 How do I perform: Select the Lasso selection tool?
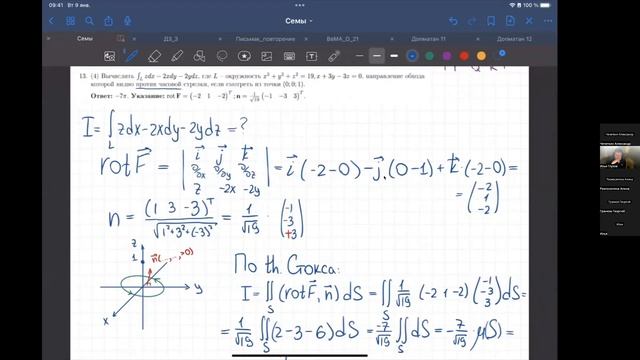point(222,56)
